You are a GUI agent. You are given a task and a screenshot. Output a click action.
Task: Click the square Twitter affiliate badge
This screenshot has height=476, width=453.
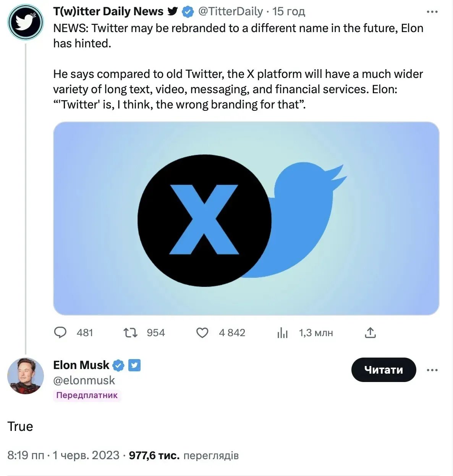pyautogui.click(x=134, y=365)
